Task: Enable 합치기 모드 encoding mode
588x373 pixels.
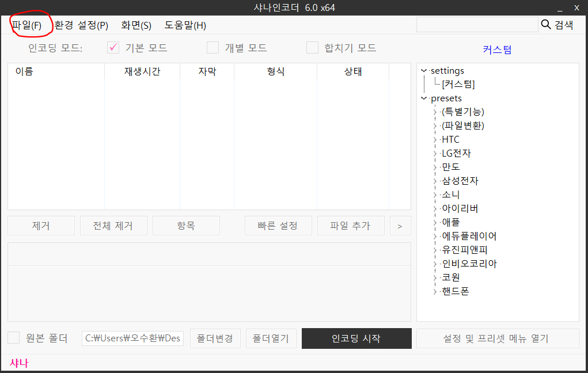Action: coord(313,48)
